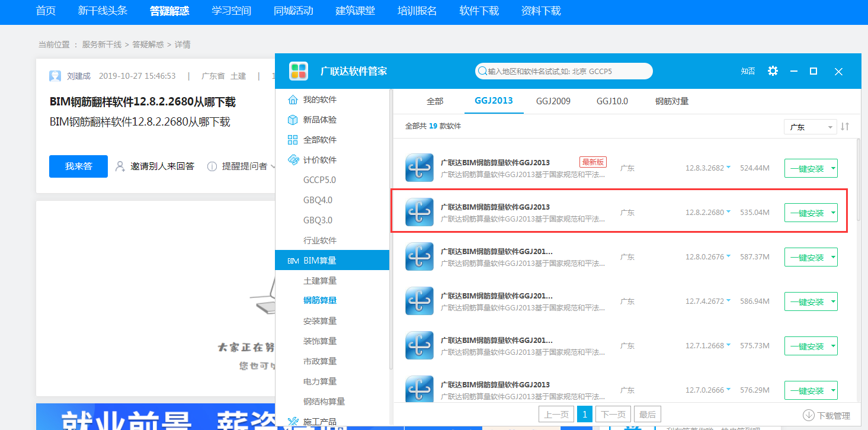Select 安装算量 in the sidebar
This screenshot has height=430, width=868.
click(320, 321)
